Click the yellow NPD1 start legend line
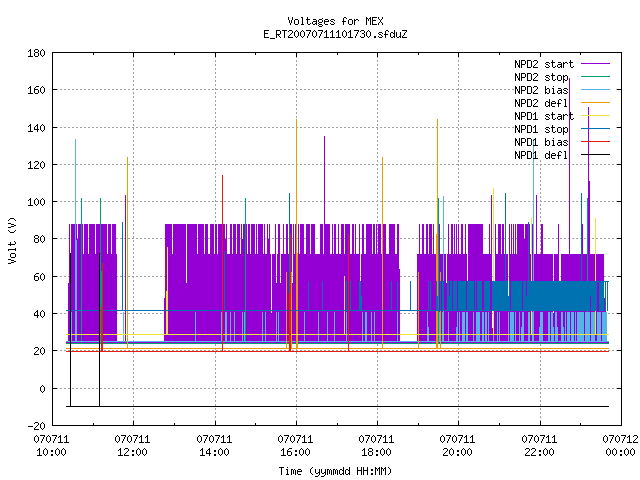Screen dimensions: 640x480 (x=595, y=116)
